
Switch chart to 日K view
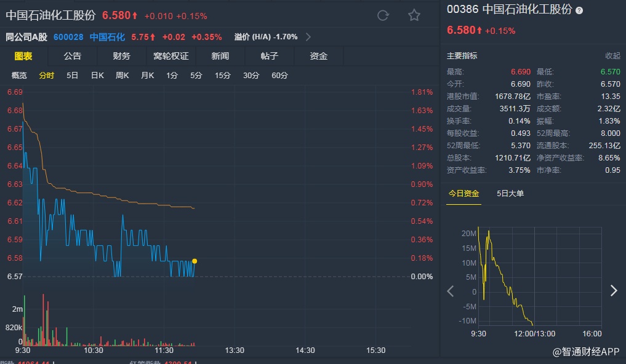click(97, 76)
